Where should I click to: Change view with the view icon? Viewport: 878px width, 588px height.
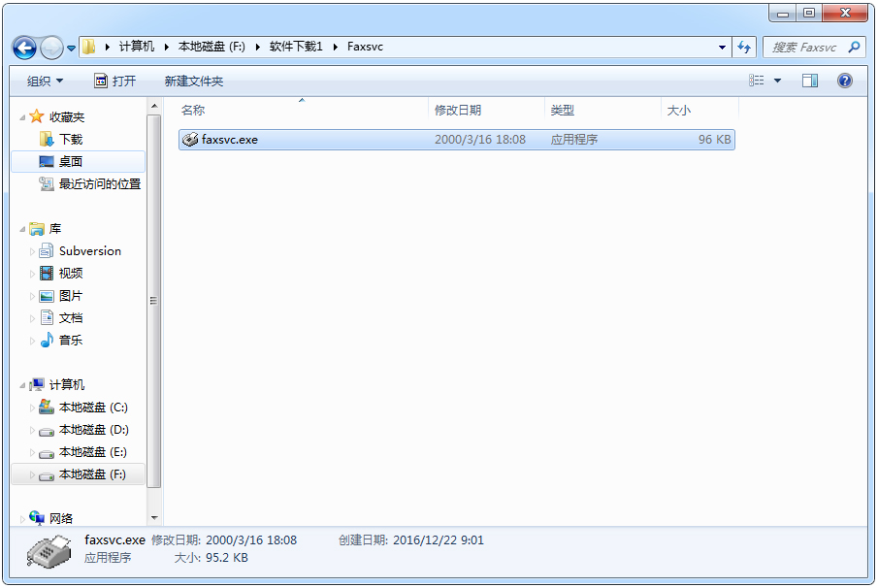(x=757, y=81)
